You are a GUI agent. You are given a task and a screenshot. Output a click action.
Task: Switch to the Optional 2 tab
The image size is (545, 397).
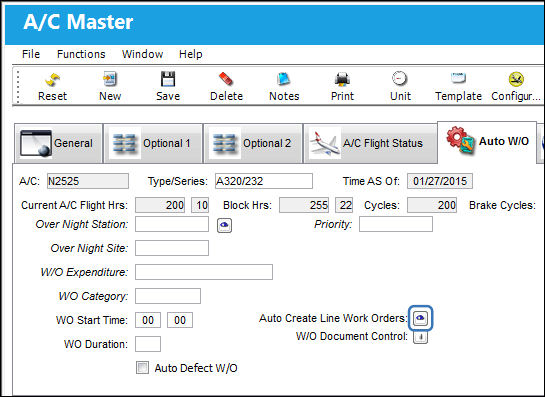(253, 143)
